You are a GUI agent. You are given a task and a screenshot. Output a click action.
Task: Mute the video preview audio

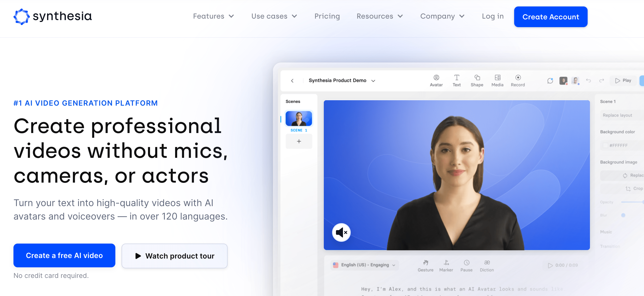pyautogui.click(x=341, y=232)
